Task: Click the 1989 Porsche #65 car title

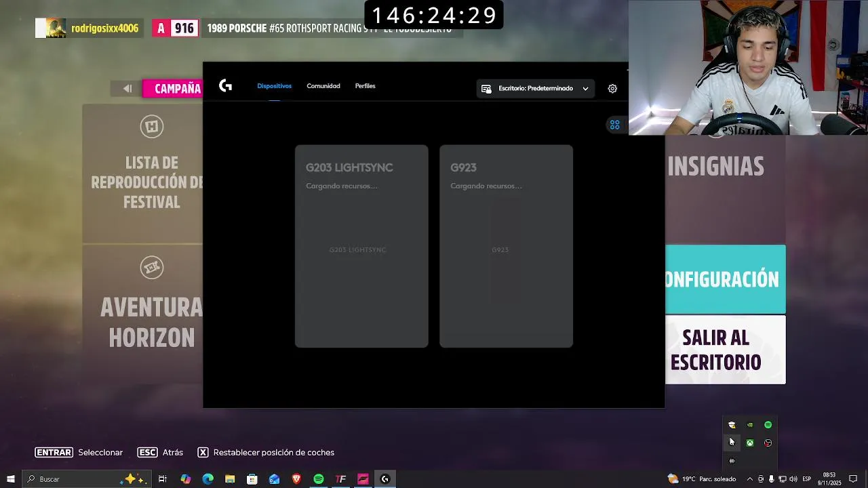Action: (329, 28)
